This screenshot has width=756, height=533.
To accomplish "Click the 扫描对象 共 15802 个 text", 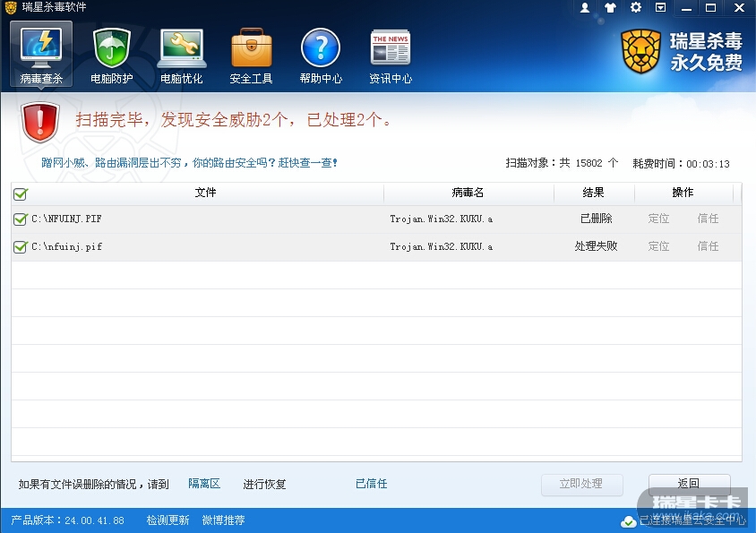I will (x=562, y=163).
